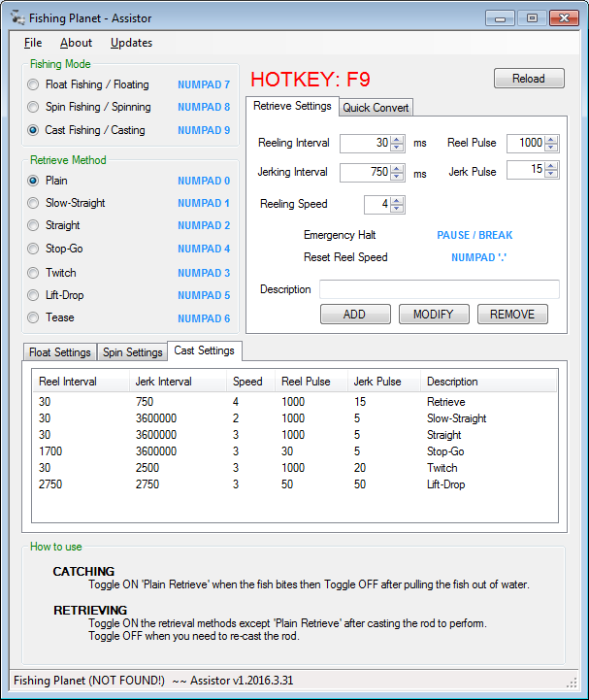This screenshot has height=700, width=589.
Task: Choose the Straight retrieve method
Action: coord(53,225)
